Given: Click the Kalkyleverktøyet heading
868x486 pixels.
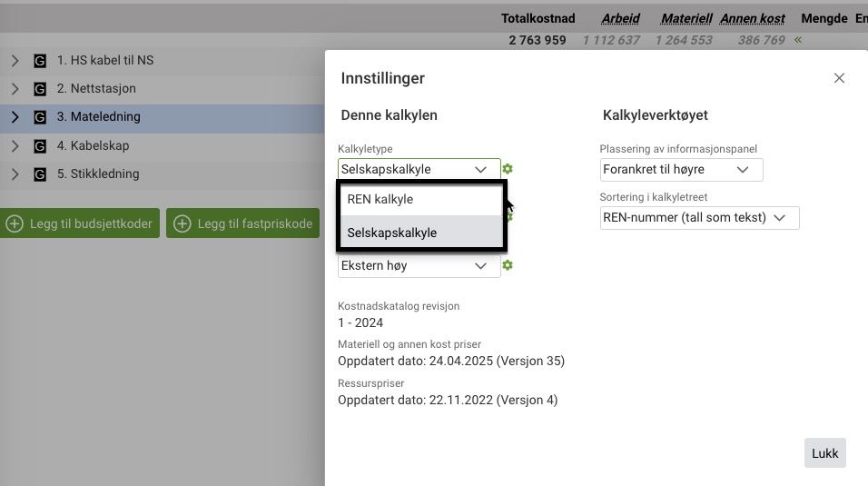Looking at the screenshot, I should coord(656,115).
